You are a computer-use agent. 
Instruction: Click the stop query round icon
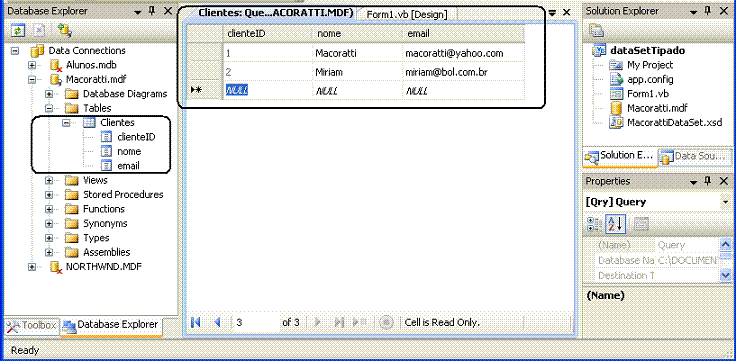point(386,323)
